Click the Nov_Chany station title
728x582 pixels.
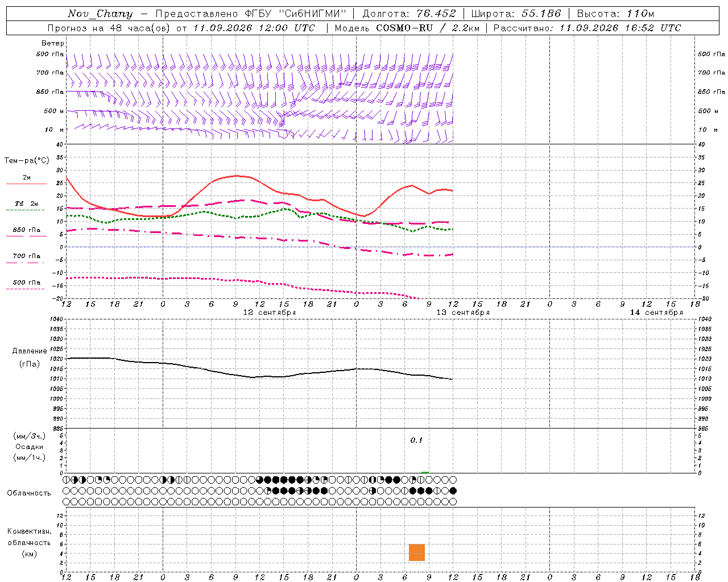100,14
